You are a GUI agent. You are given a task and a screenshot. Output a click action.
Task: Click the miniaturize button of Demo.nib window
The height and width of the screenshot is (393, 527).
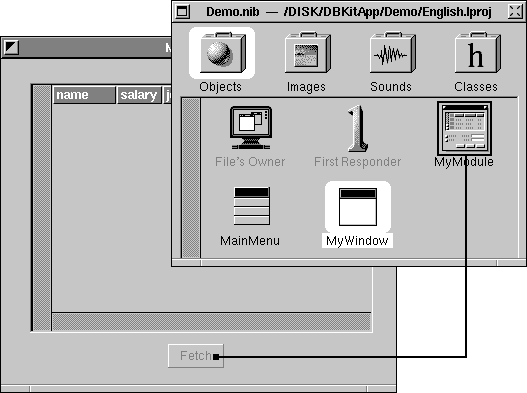(x=183, y=12)
